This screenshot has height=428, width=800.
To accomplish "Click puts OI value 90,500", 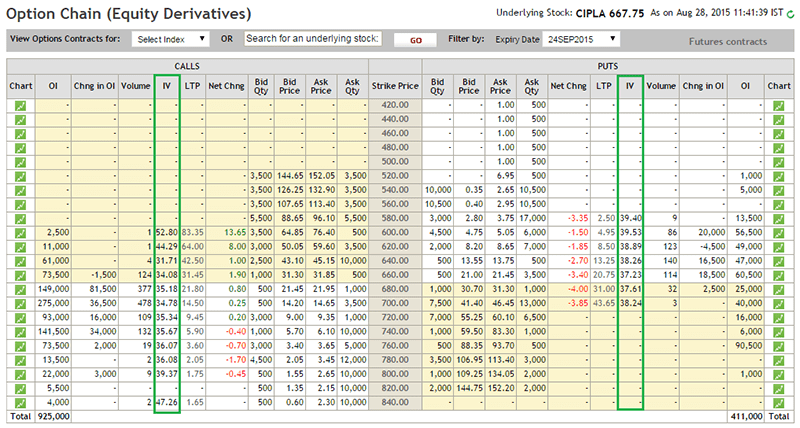I will [749, 345].
